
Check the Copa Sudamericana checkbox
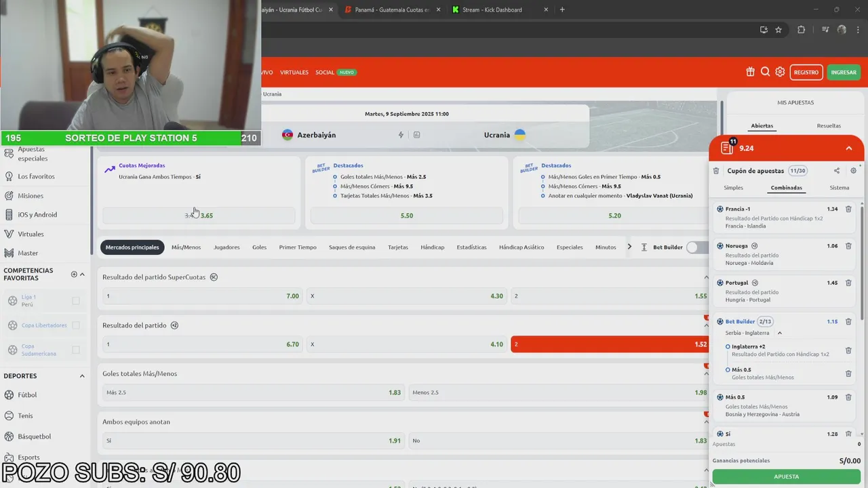click(x=76, y=350)
